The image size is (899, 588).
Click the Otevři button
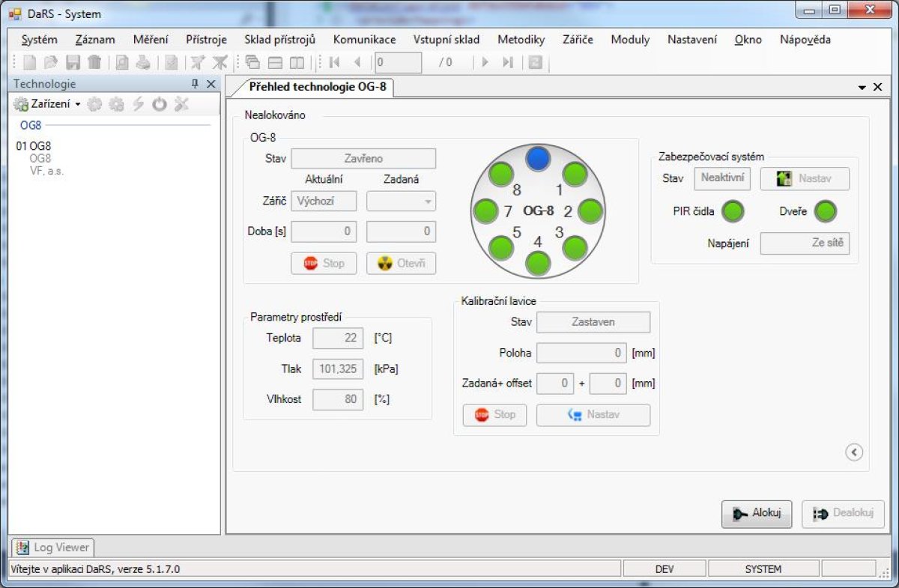tap(401, 264)
